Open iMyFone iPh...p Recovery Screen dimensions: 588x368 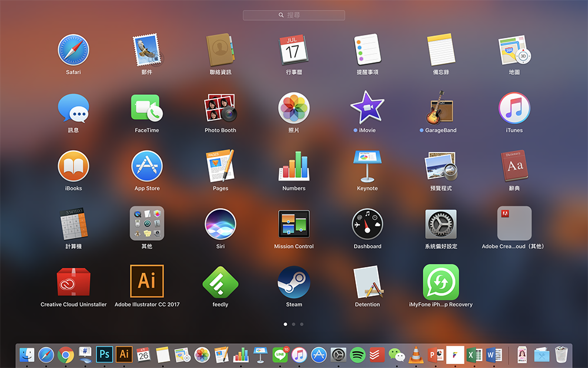click(x=441, y=282)
